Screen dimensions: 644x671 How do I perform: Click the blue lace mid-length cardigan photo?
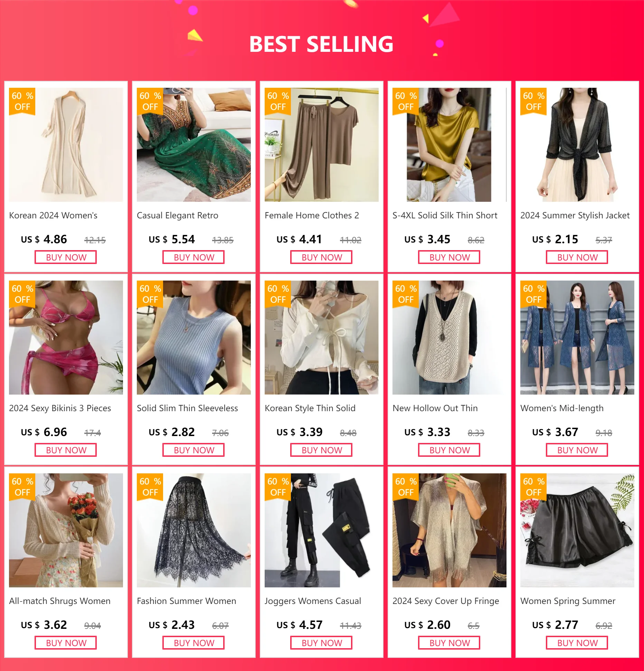577,337
